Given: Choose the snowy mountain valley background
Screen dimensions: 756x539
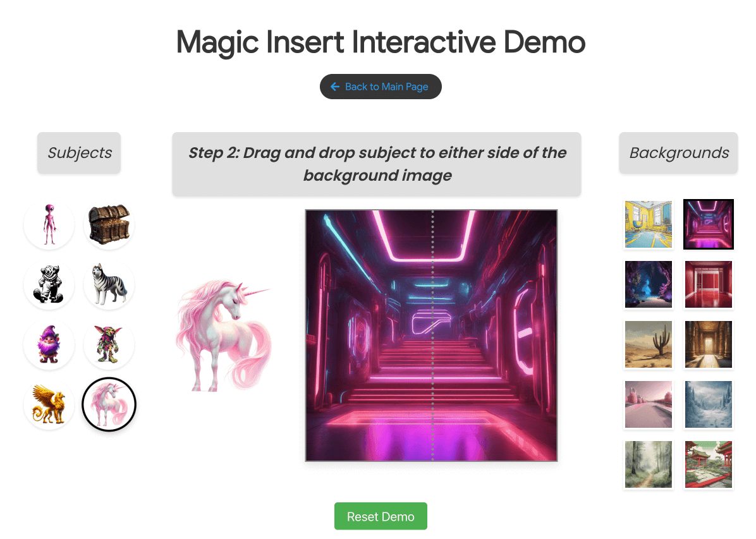Looking at the screenshot, I should (x=708, y=404).
